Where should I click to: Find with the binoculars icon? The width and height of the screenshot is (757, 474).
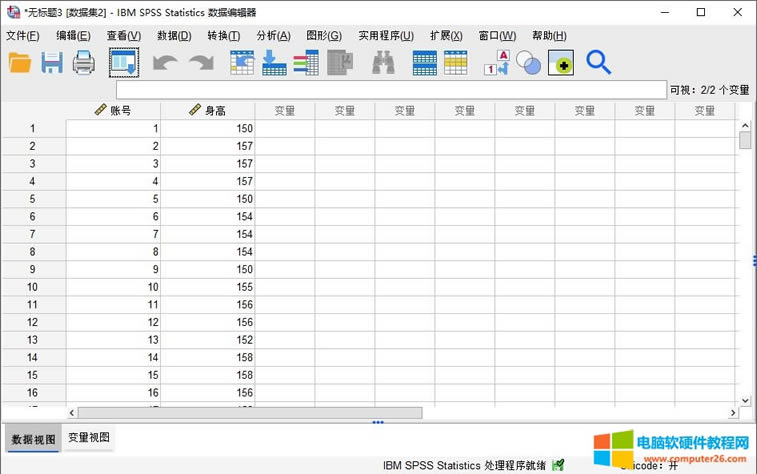(x=383, y=63)
